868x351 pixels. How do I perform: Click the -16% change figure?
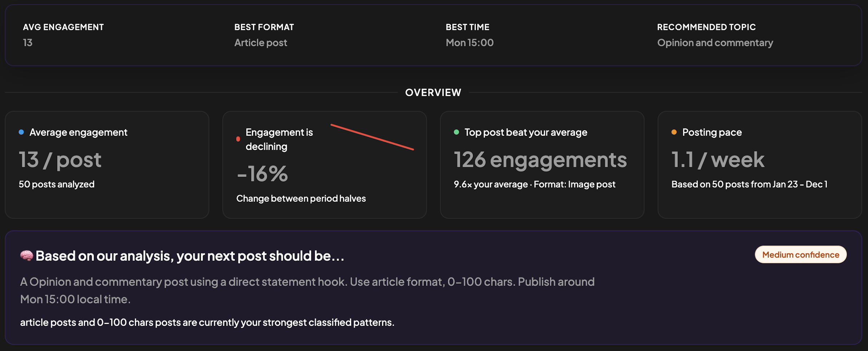click(x=262, y=174)
